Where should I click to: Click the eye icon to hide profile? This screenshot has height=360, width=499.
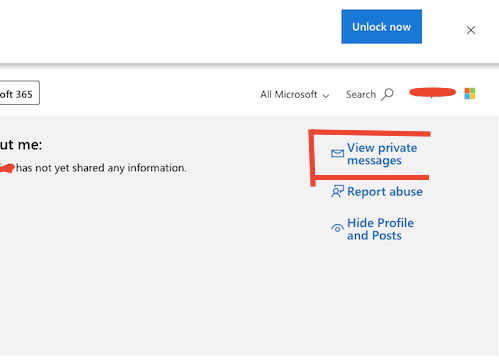click(x=337, y=228)
